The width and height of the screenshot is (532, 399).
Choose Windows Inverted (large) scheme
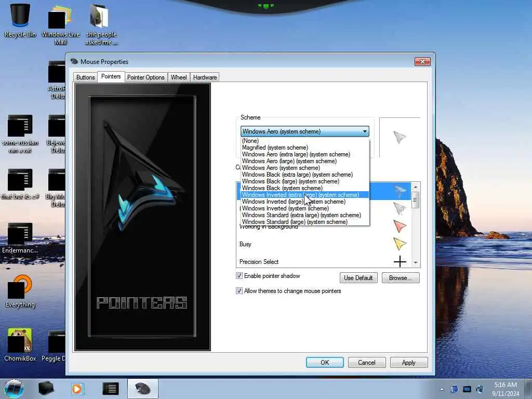click(304, 202)
